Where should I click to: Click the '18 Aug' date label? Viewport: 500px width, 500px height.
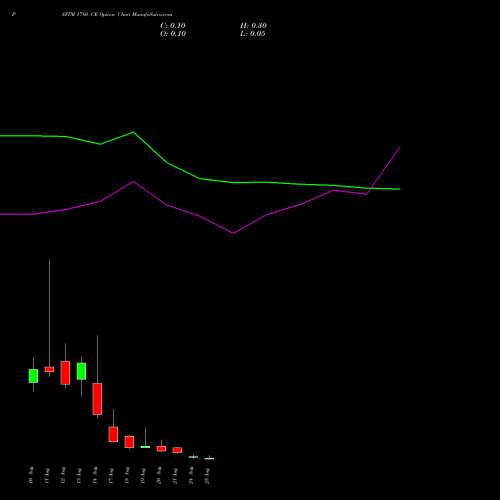[127, 475]
